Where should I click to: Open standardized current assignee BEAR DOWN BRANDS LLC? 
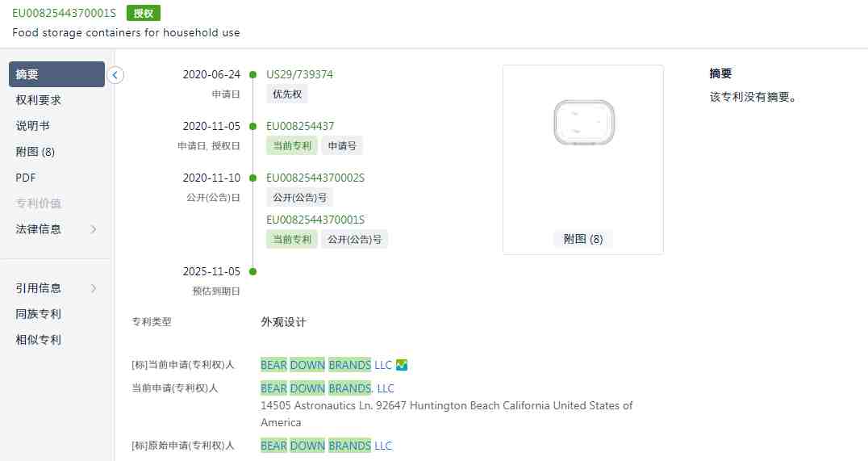click(x=326, y=365)
